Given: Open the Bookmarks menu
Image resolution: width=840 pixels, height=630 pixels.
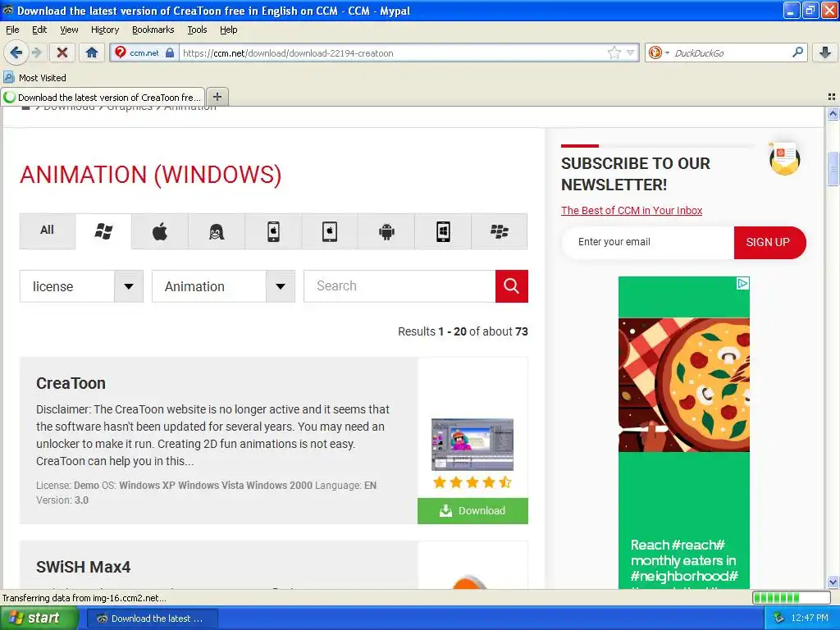Looking at the screenshot, I should pos(153,30).
